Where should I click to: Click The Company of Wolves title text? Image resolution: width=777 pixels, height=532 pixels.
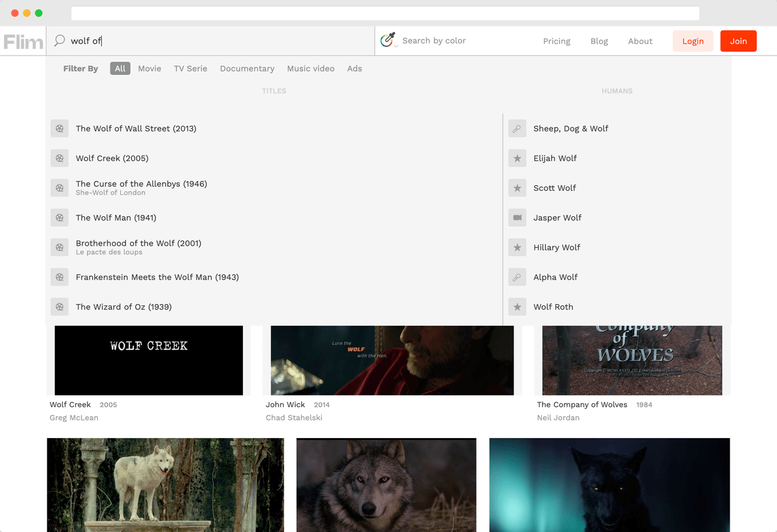click(x=582, y=405)
